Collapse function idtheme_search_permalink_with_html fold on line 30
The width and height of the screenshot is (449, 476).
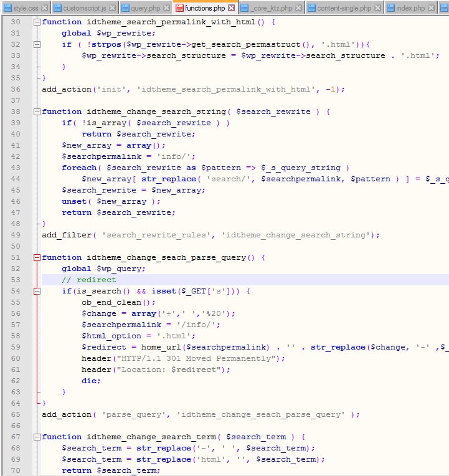pos(37,22)
